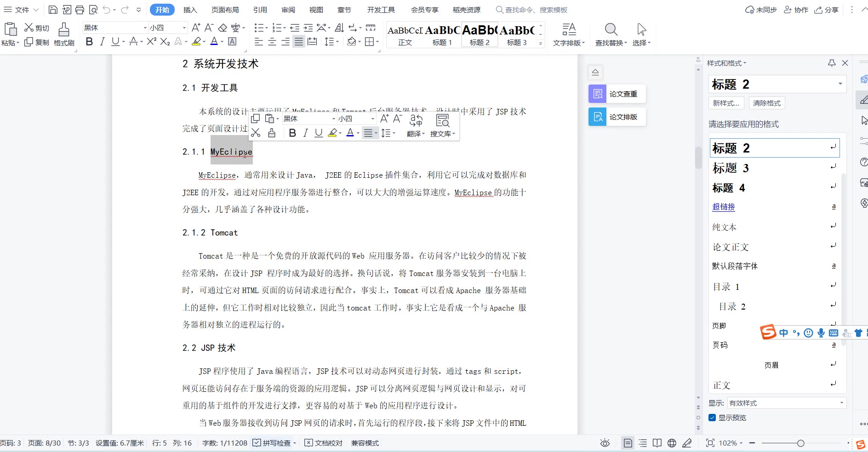Toggle the 拼写检查 spell check in the status bar
This screenshot has height=452, width=868.
[273, 443]
